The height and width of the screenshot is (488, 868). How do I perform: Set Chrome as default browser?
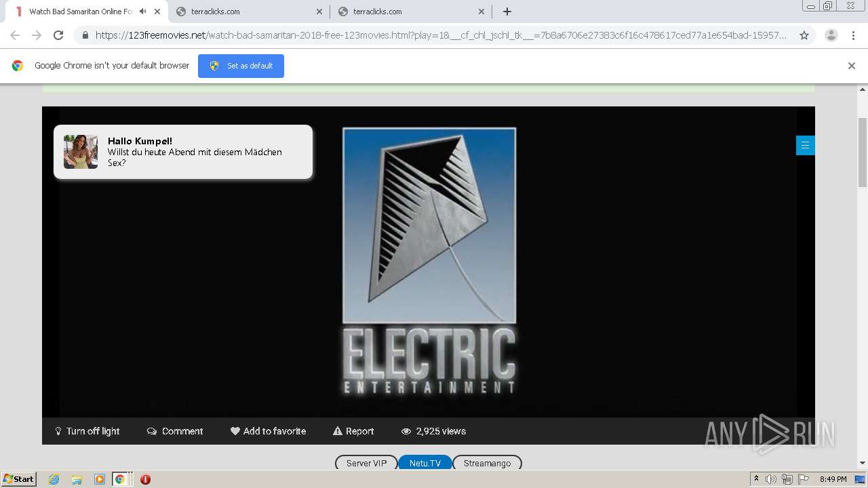tap(241, 66)
